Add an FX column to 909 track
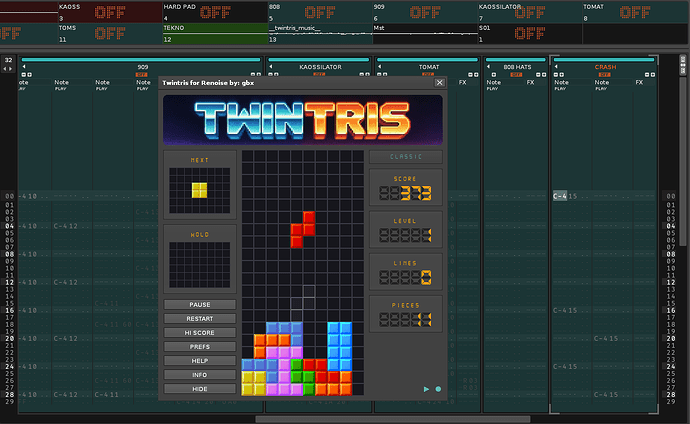 [259, 75]
